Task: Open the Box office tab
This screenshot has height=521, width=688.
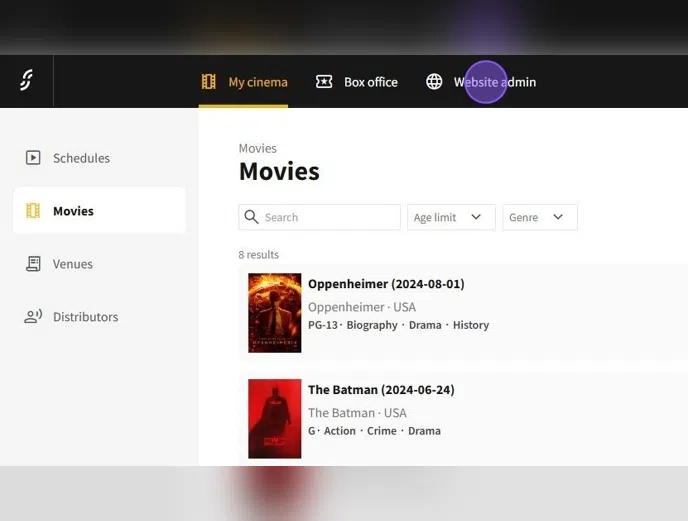Action: click(x=370, y=82)
